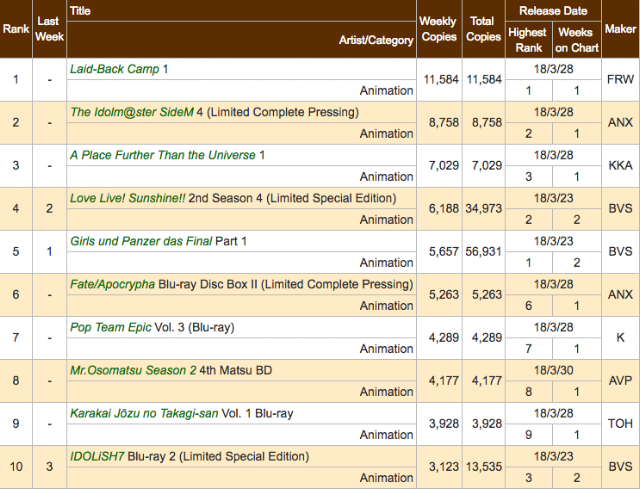Click the Weeks on Chart header
640x489 pixels.
[x=576, y=40]
